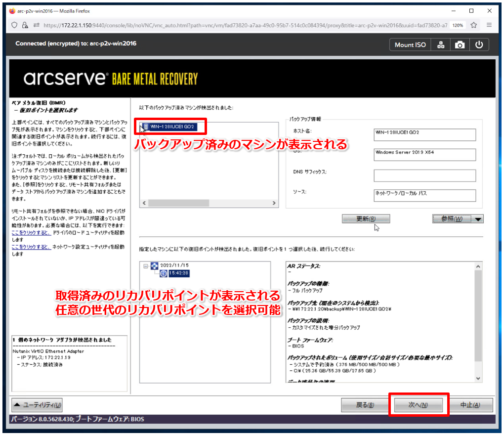
Task: Click the 中止(A) abort button
Action: (470, 405)
